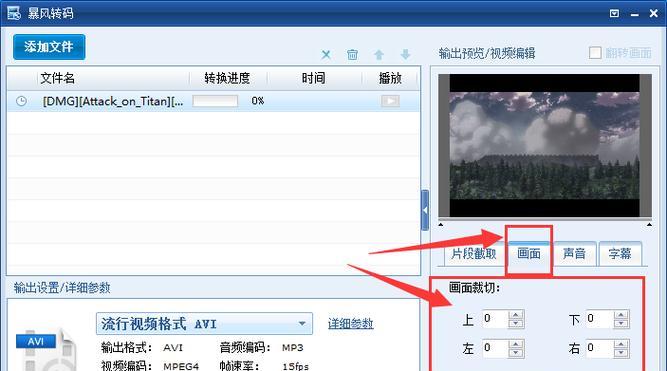Clear the list with the trash icon
667x371 pixels.
click(352, 54)
